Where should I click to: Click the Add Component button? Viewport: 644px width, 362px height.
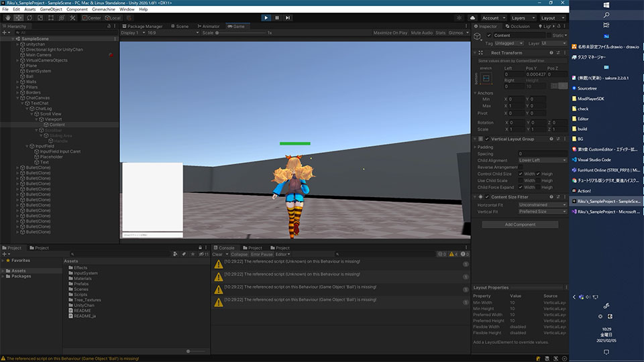click(x=520, y=225)
